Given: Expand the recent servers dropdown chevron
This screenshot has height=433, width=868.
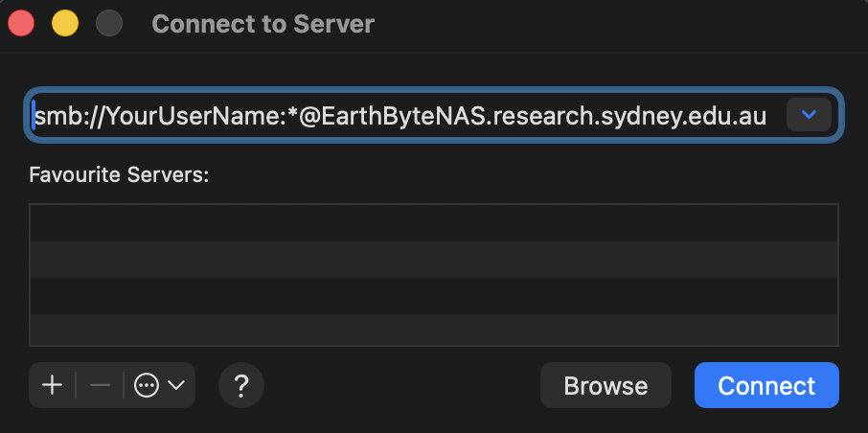Looking at the screenshot, I should click(809, 115).
